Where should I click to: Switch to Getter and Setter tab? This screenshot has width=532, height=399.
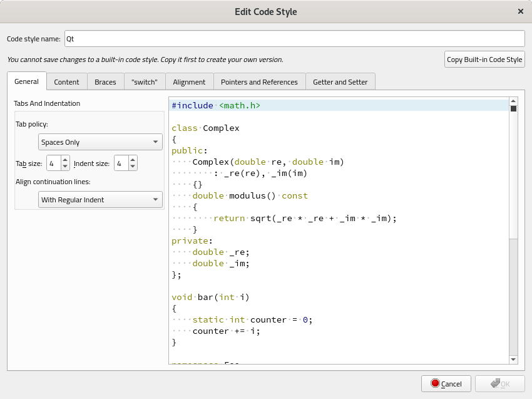pos(340,82)
